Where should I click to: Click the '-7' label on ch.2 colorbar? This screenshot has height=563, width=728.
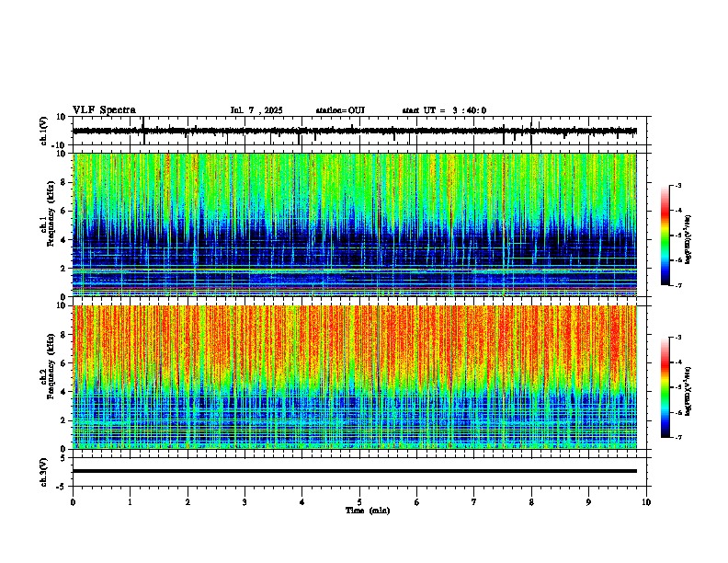coord(677,438)
